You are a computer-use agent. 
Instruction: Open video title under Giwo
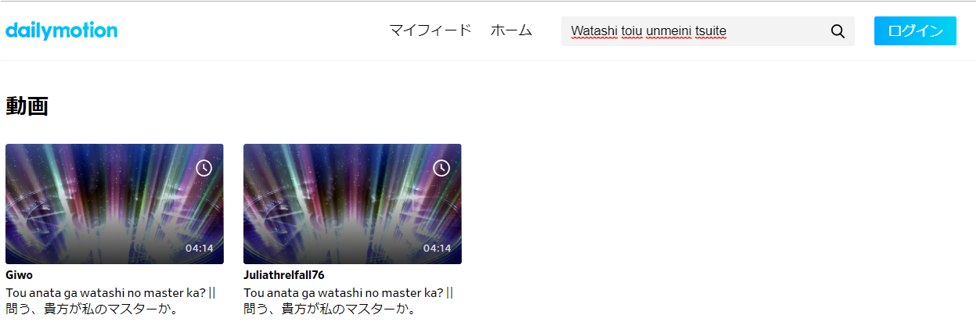point(110,301)
